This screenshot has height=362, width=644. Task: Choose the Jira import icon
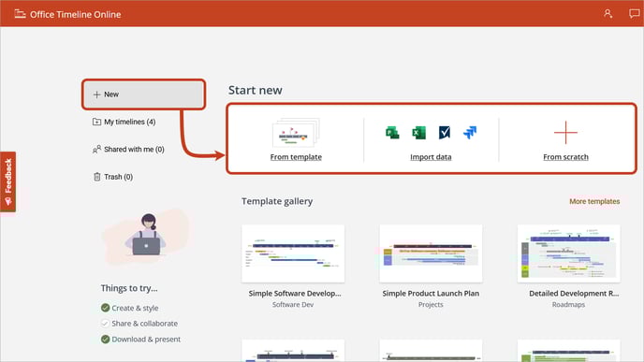(x=470, y=133)
